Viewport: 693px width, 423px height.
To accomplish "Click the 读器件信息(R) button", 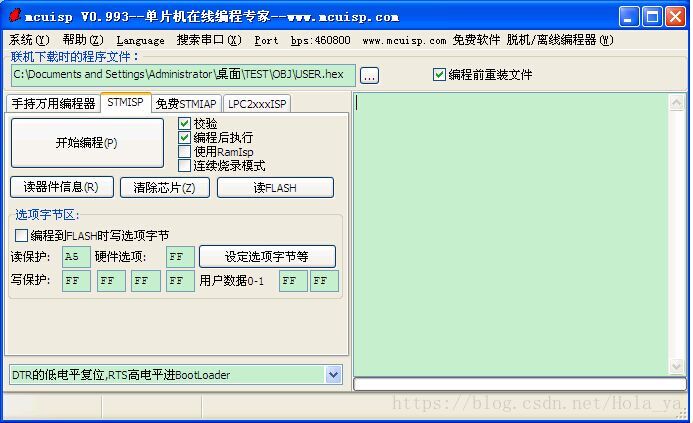I will coord(61,187).
